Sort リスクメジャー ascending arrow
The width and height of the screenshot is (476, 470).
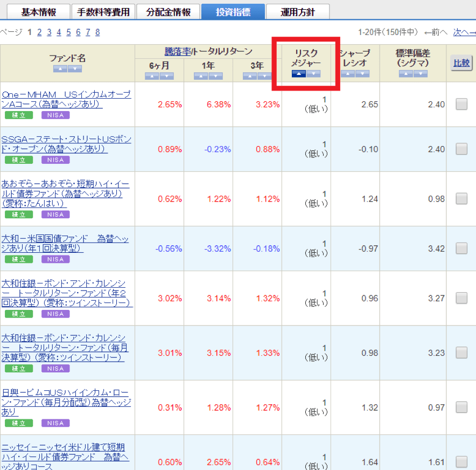tap(299, 74)
